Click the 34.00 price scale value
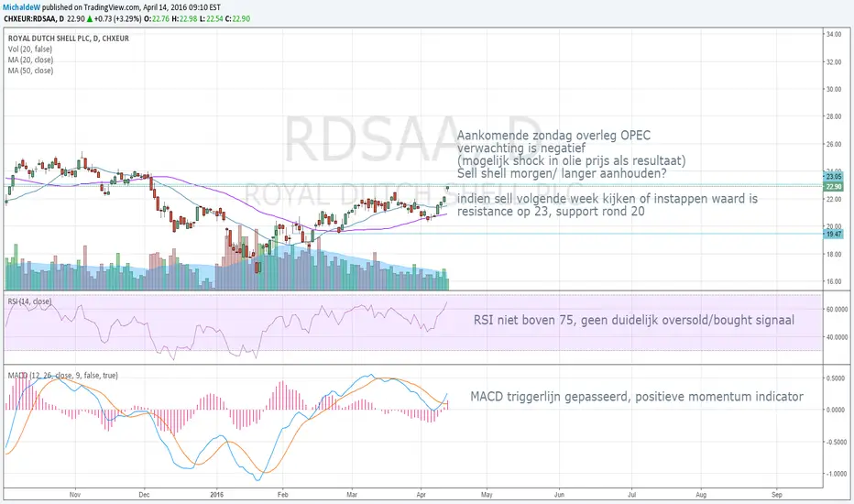Viewport: 854px width, 504px height. 834,34
